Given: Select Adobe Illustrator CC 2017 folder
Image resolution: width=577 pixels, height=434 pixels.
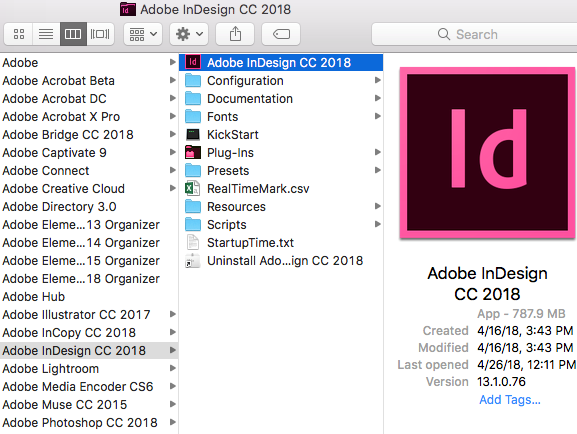Looking at the screenshot, I should coord(89,314).
